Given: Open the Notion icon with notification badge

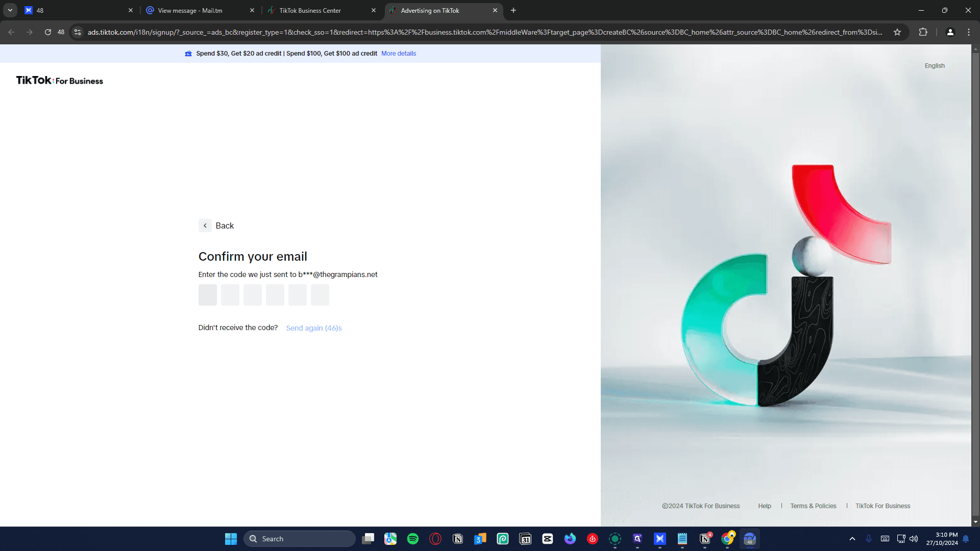Looking at the screenshot, I should 705,539.
